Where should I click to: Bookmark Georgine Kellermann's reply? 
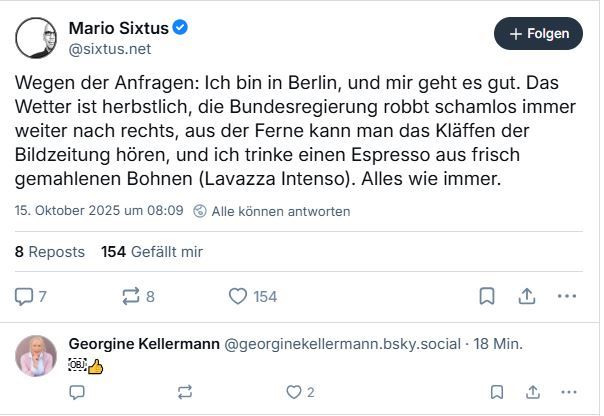tap(496, 393)
